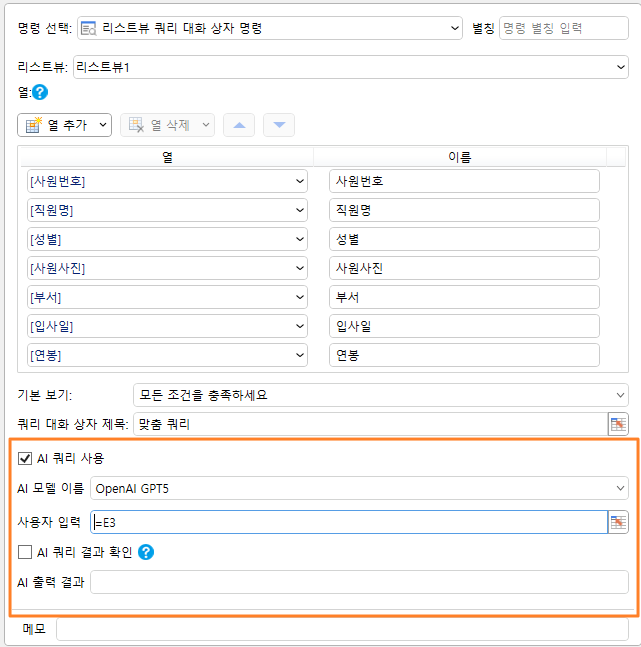
Task: Uncheck the AI 쿼리 사용 checkbox
Action: point(25,458)
